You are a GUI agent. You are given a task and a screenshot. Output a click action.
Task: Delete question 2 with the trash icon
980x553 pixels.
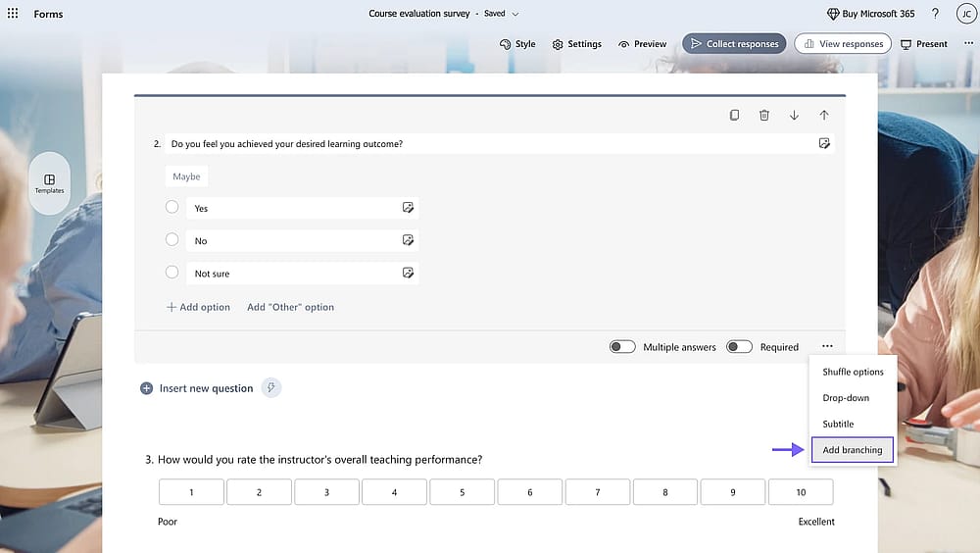[763, 115]
